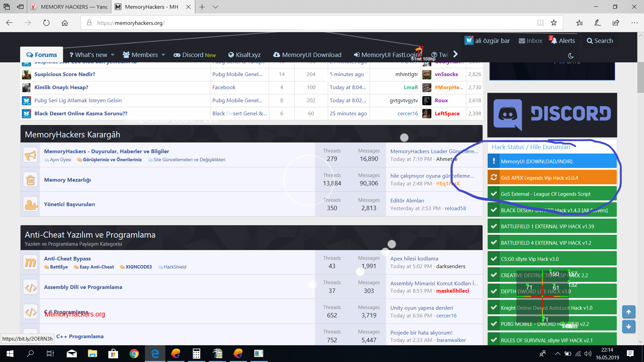Open File Explorer from the taskbar

click(x=92, y=354)
